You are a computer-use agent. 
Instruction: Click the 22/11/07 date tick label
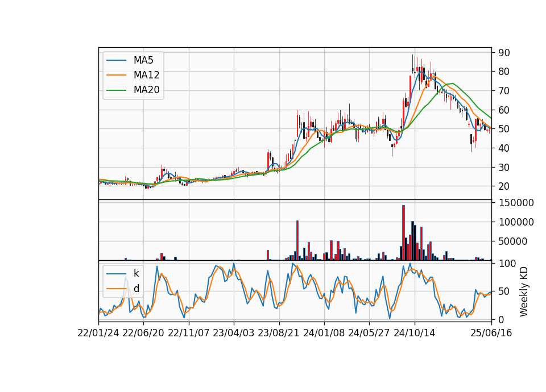[188, 333]
